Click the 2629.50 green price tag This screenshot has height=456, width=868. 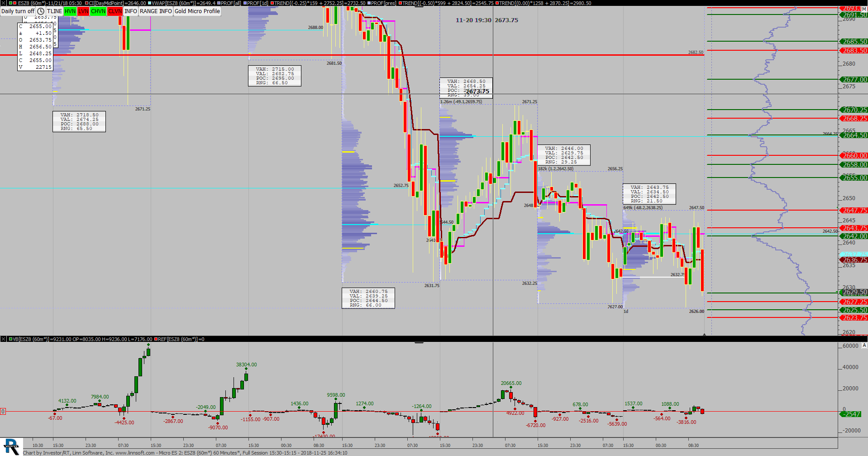(x=854, y=293)
